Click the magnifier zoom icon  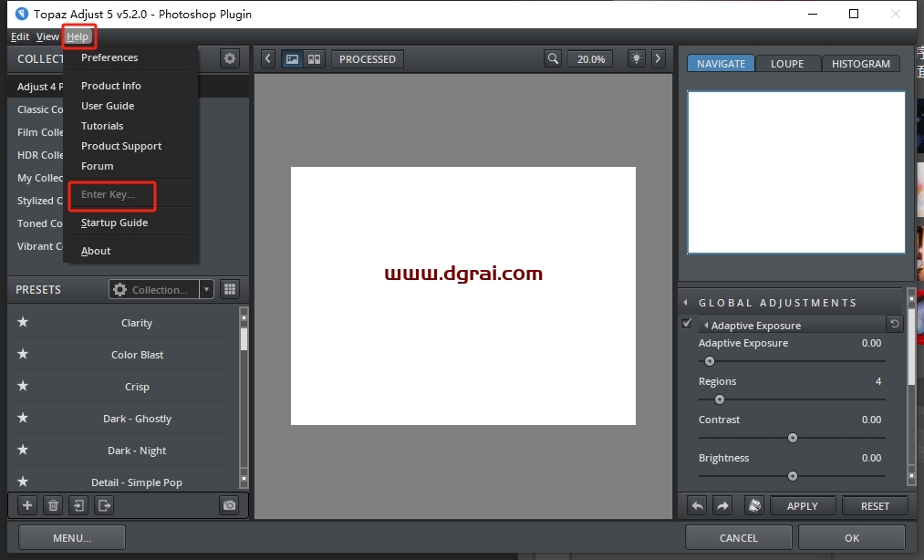(553, 59)
